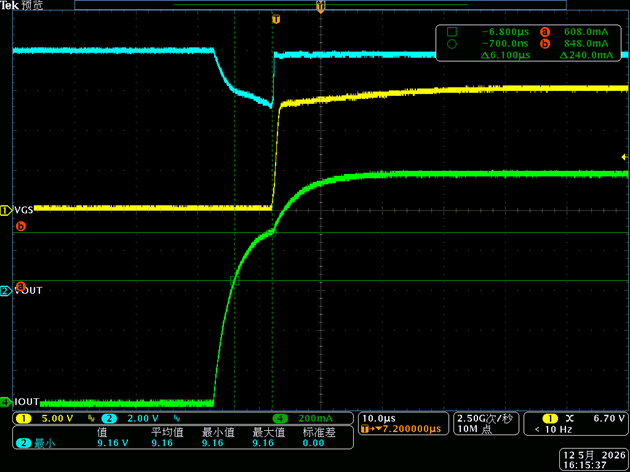This screenshot has width=630, height=472.
Task: Select horizontal cursor a marker
Action: (20, 286)
